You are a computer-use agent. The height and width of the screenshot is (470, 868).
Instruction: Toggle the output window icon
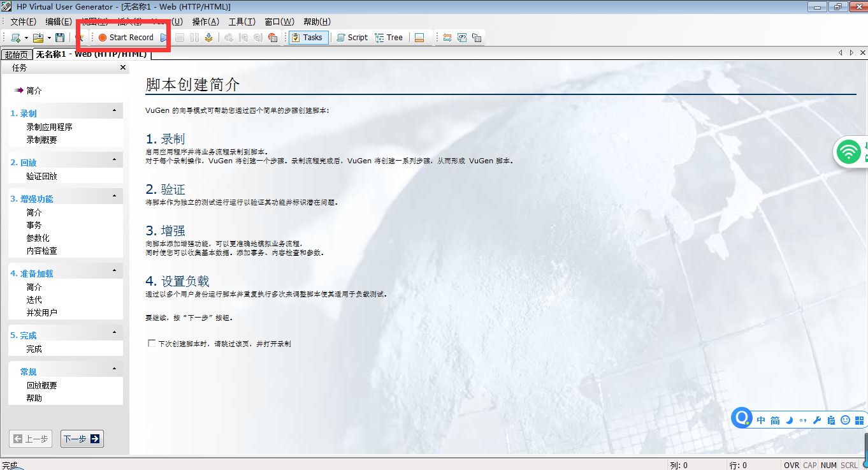pos(419,38)
